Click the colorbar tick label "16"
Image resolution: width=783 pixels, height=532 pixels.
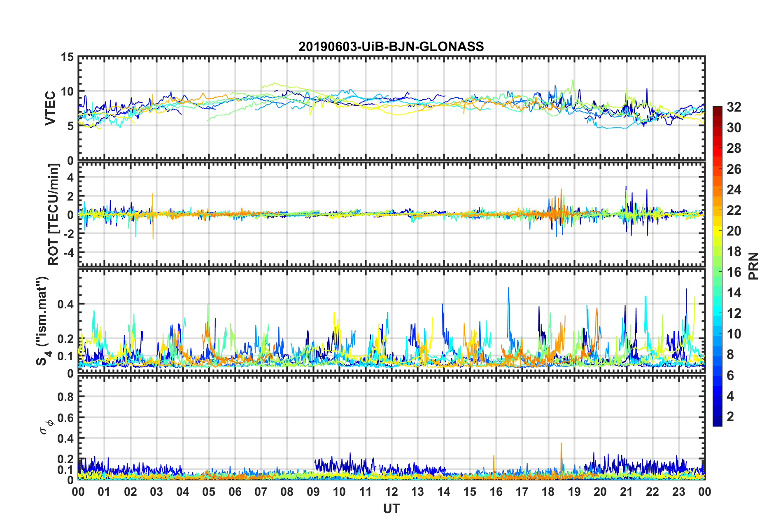click(x=734, y=272)
